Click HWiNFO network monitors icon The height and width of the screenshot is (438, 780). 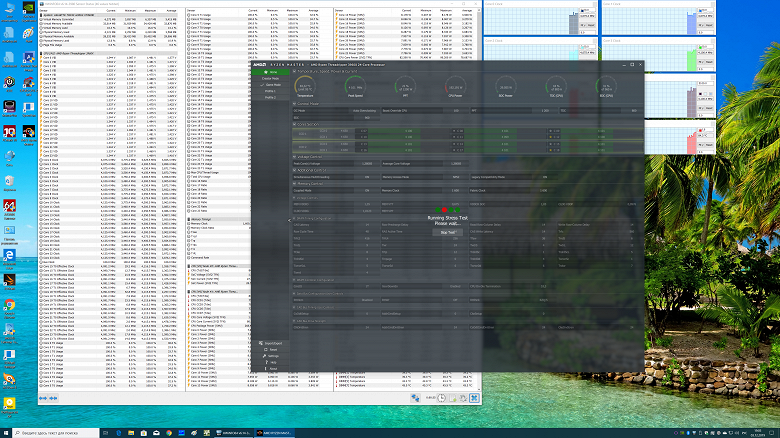click(x=415, y=398)
